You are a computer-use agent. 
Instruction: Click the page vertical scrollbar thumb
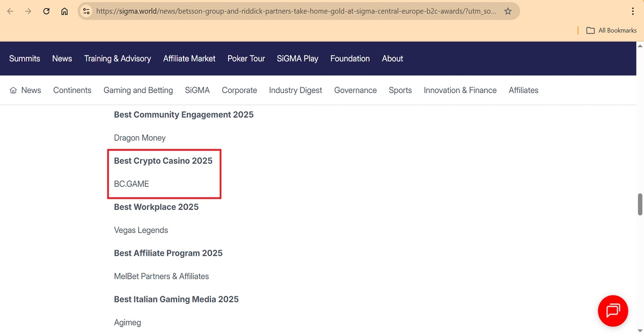pyautogui.click(x=640, y=204)
